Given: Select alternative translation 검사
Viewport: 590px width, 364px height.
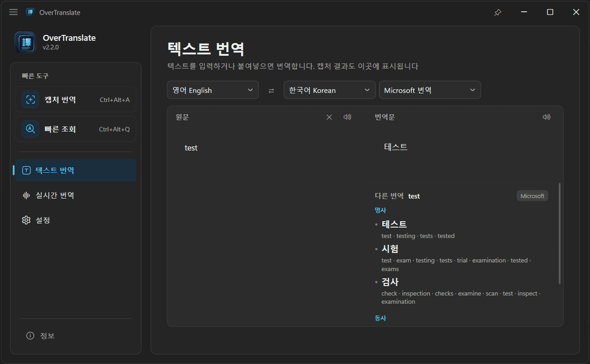Looking at the screenshot, I should coord(390,282).
